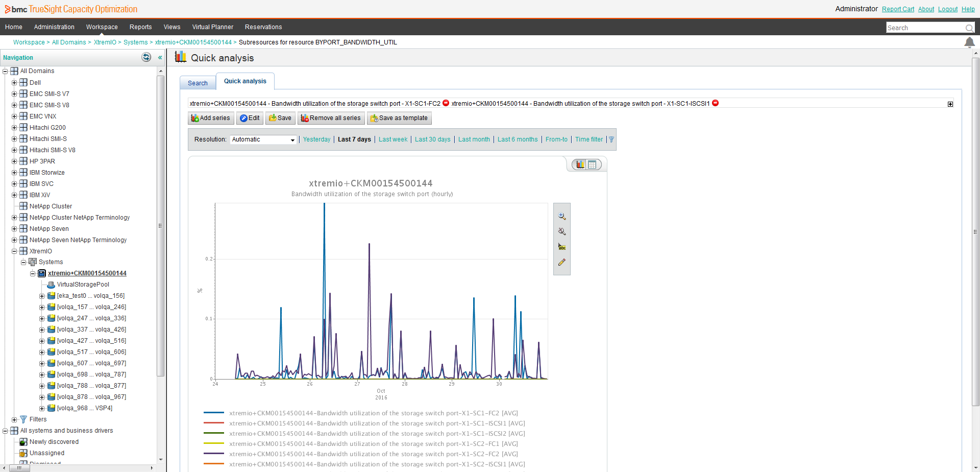Click the navigation tree vertical scrollbar
Viewport: 980px width, 472px height.
(x=161, y=226)
